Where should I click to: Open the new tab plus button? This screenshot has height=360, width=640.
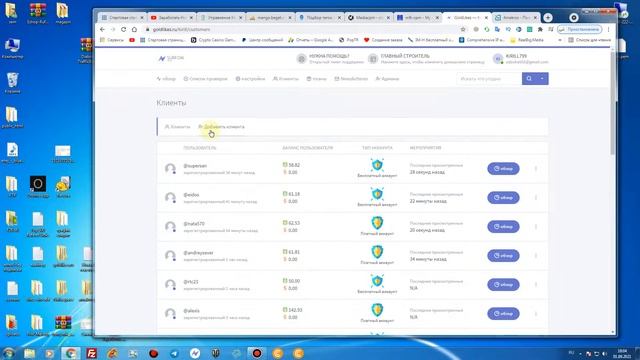pyautogui.click(x=548, y=18)
